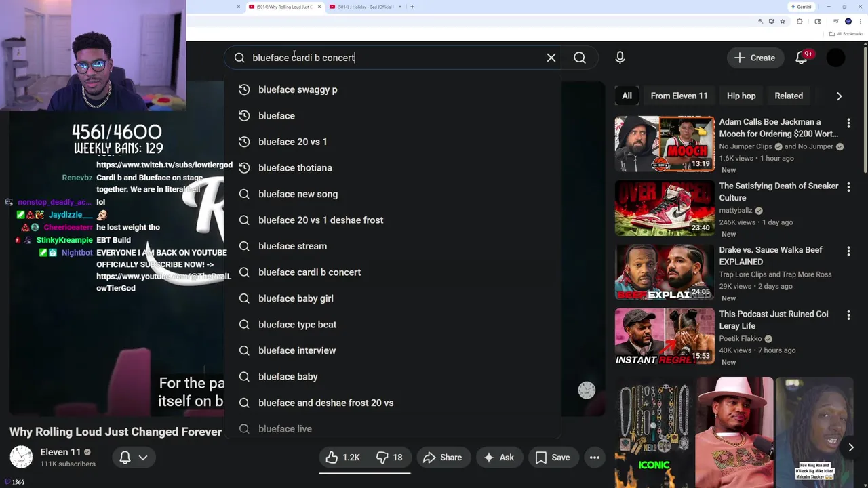Switch to the 'Holiday - Bed' browser tab

[x=365, y=7]
